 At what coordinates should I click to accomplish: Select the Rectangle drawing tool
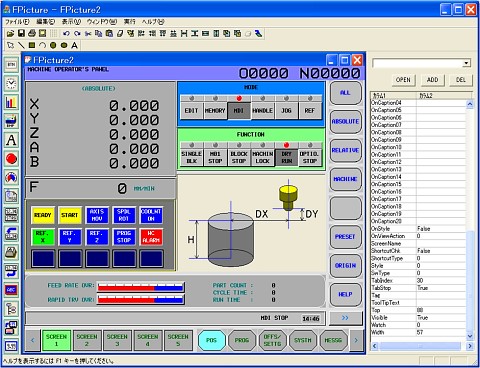coord(32,45)
